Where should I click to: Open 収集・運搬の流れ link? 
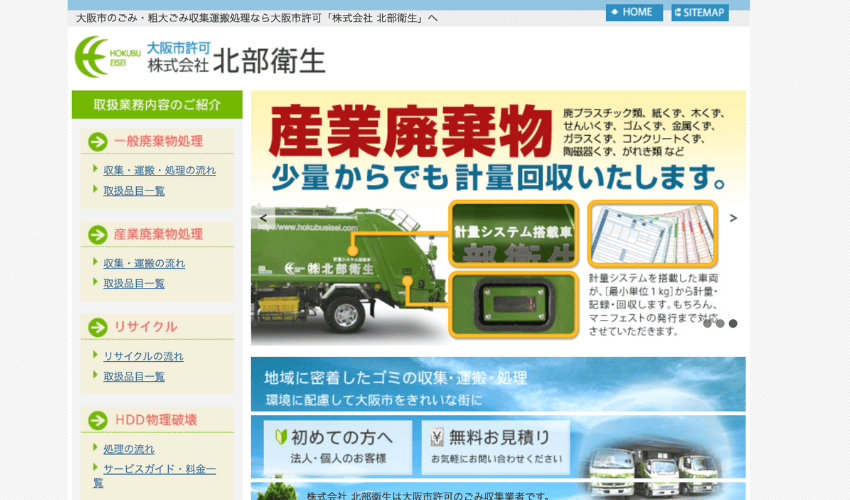[x=144, y=263]
